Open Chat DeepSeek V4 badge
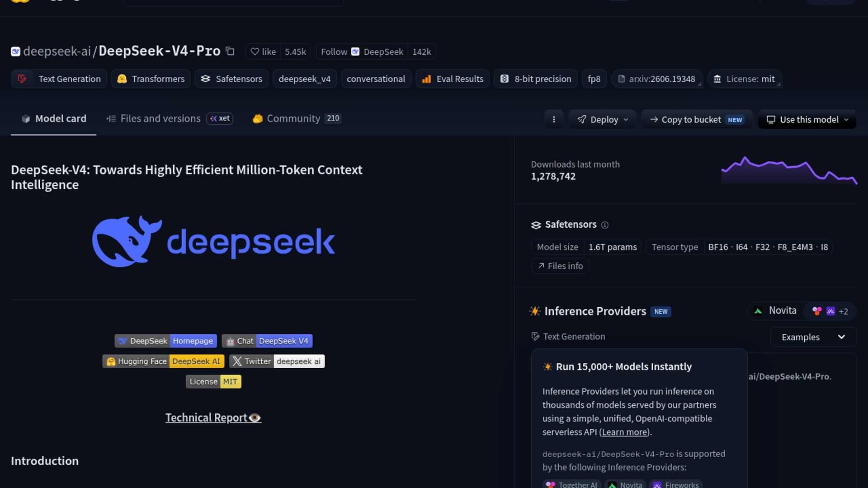This screenshot has height=488, width=868. point(267,341)
